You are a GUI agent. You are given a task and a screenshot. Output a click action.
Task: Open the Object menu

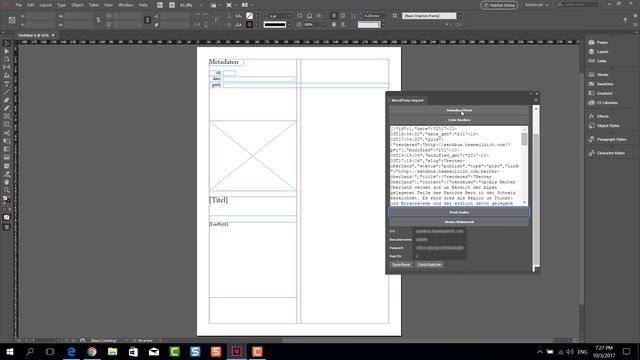pos(78,5)
